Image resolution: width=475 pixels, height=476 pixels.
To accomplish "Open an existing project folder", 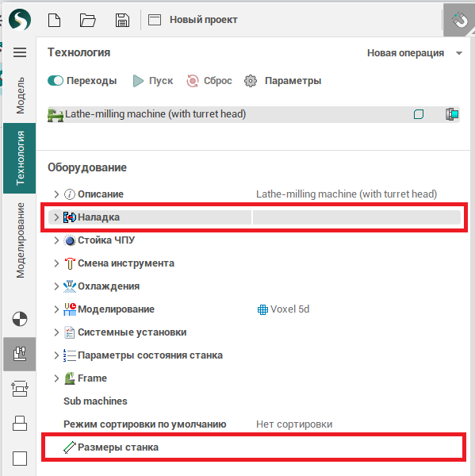I will click(x=88, y=20).
